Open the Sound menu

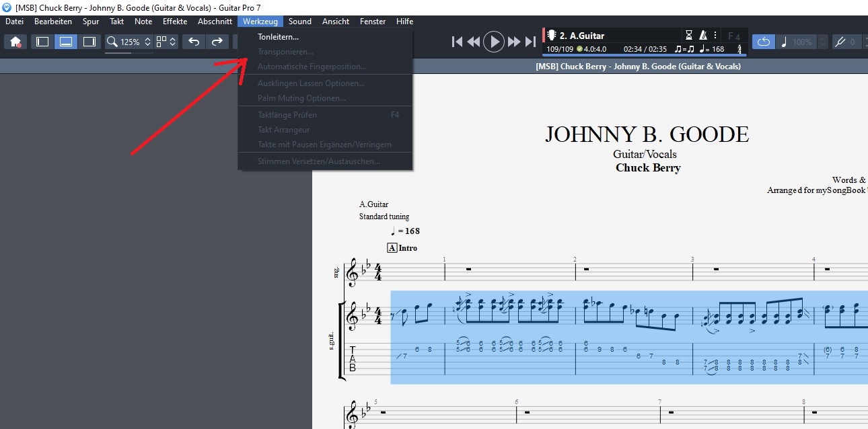(300, 22)
